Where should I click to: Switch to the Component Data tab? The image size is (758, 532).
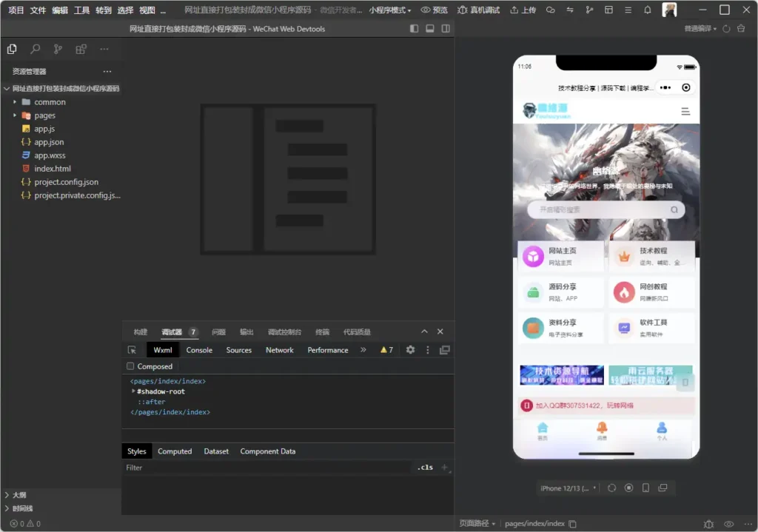click(x=268, y=451)
